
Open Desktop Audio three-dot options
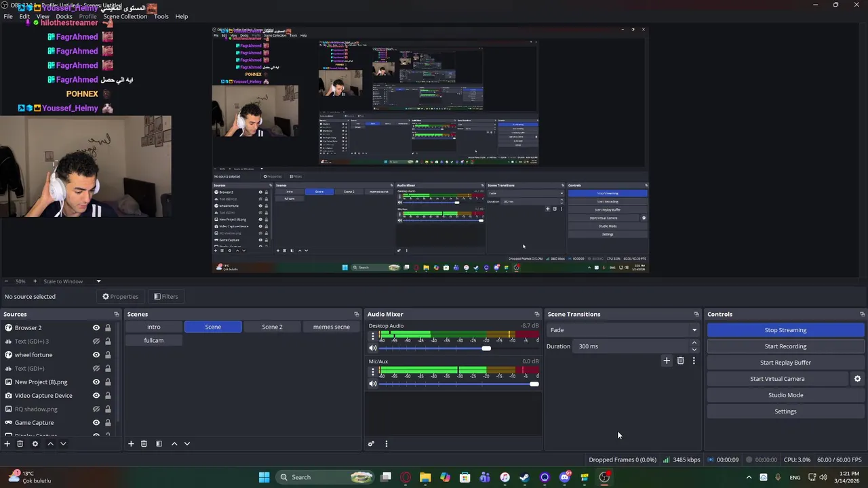click(x=372, y=335)
